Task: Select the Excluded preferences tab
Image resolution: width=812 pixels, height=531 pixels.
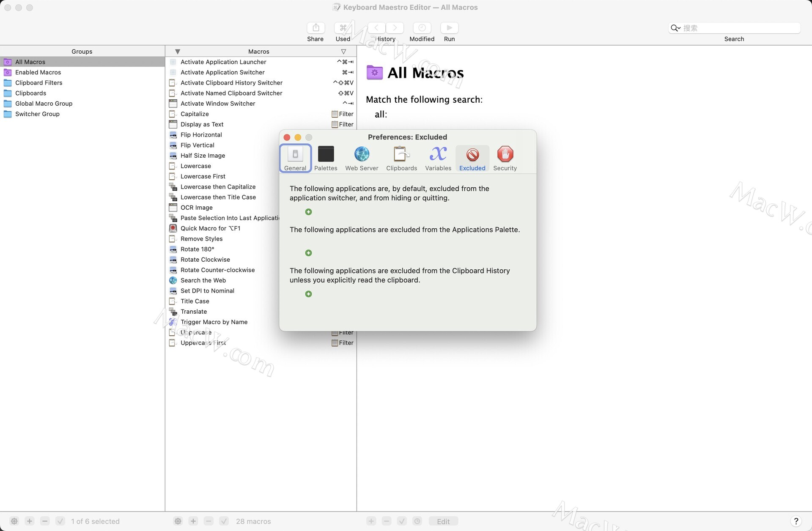Action: coord(472,158)
